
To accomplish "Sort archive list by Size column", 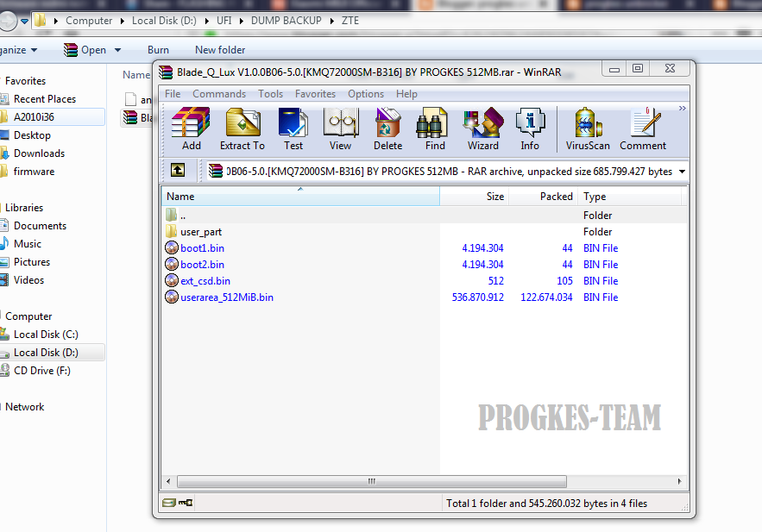I will pyautogui.click(x=475, y=196).
